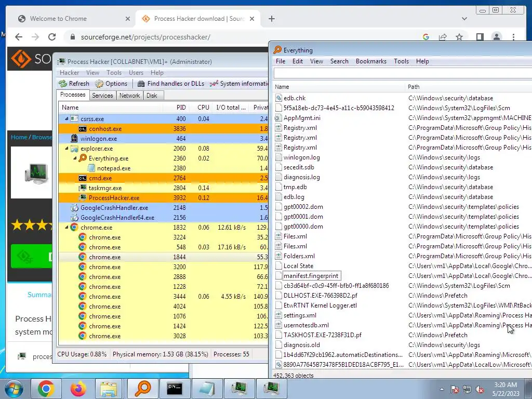The width and height of the screenshot is (532, 399).
Task: Click the taskbar clock showing 3:20 AM
Action: point(506,389)
